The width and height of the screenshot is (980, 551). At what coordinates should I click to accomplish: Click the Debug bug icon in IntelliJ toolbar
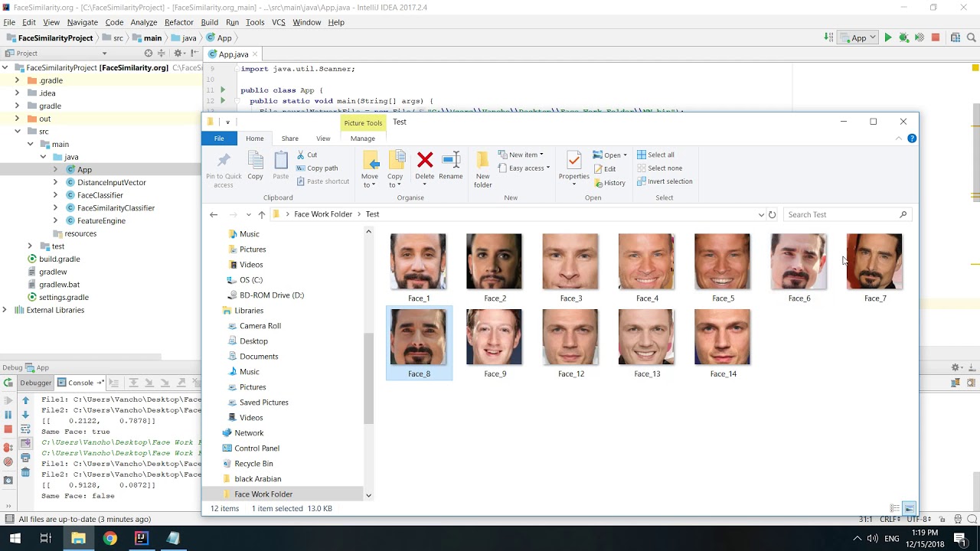pyautogui.click(x=903, y=37)
